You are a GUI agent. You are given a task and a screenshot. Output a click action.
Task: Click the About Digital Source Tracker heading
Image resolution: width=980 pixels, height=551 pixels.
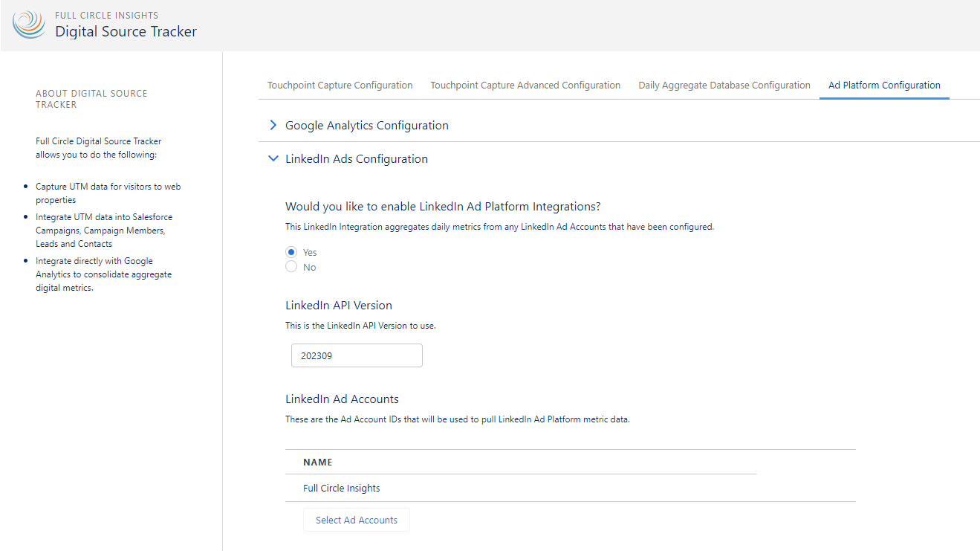pos(91,99)
